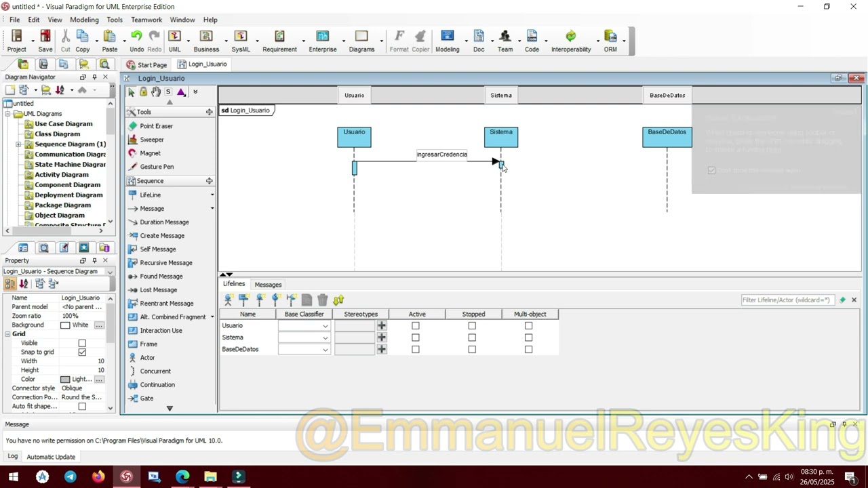Open Firefox from the taskbar
The image size is (868, 488).
(98, 476)
